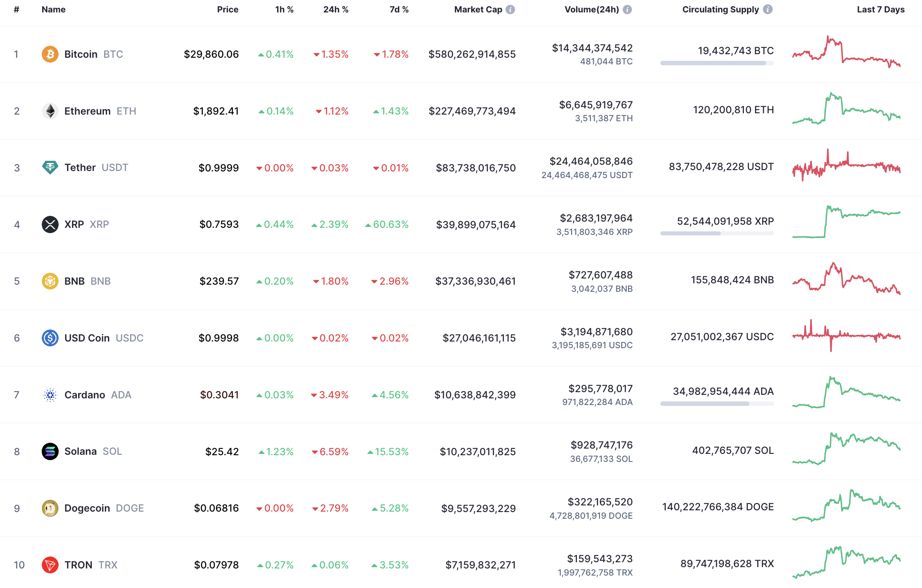Open the Cardano coin detail link

coord(86,394)
